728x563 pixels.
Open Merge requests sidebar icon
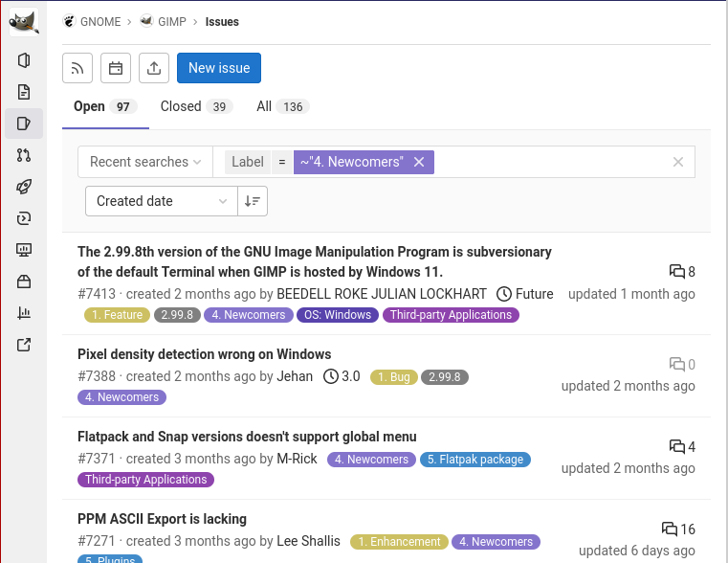click(24, 155)
